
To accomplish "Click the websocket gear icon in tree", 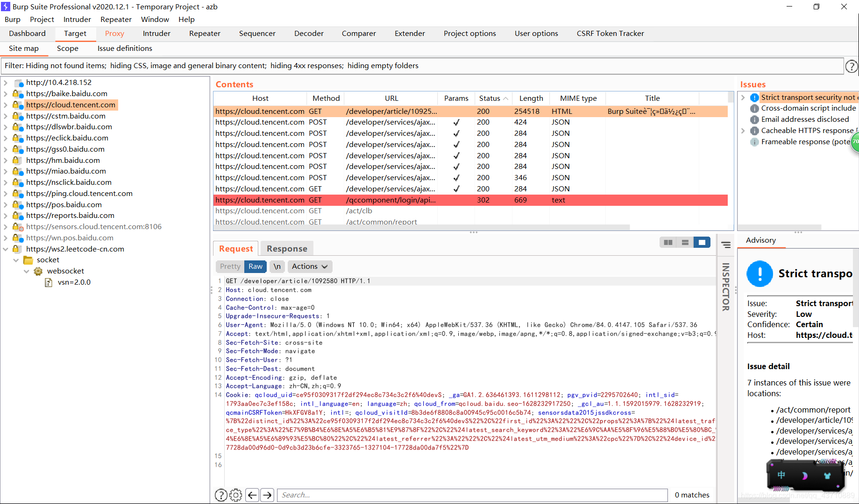I will coord(38,271).
